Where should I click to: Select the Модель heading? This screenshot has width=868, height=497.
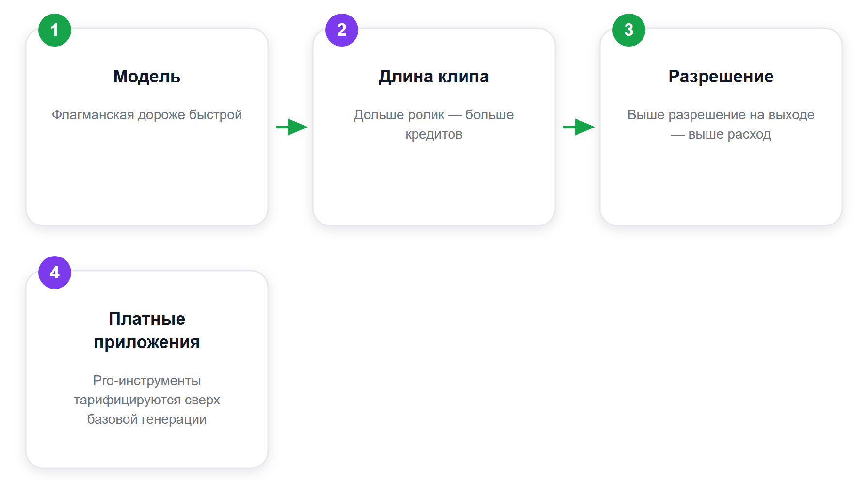point(147,77)
